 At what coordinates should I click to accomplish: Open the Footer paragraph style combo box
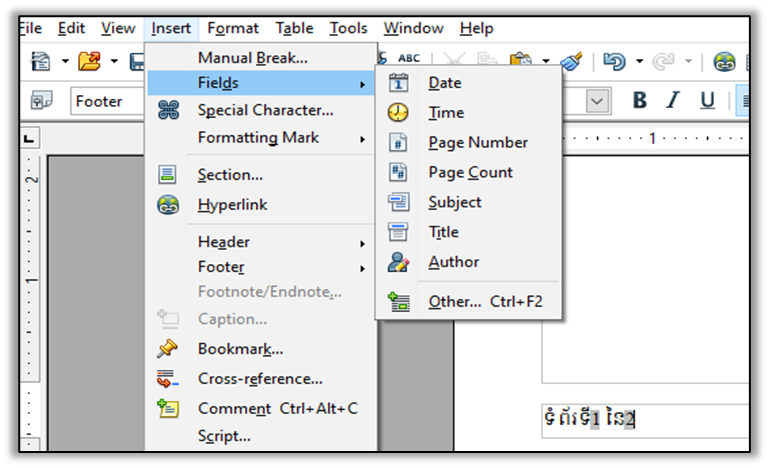point(100,101)
